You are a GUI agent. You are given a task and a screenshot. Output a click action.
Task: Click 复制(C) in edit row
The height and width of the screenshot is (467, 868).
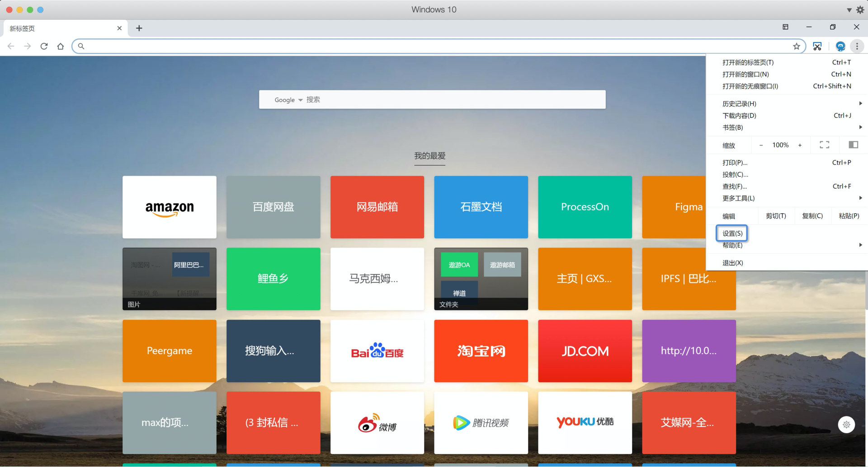(x=812, y=216)
